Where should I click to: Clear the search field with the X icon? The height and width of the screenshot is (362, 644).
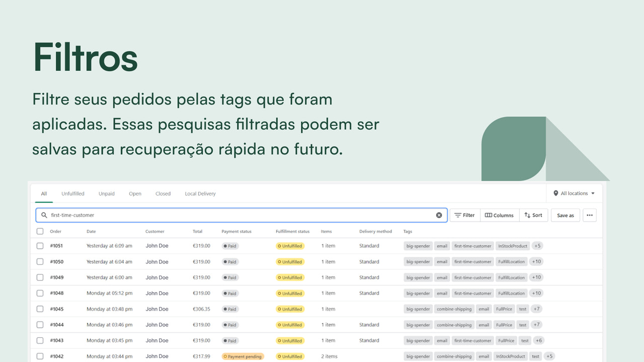point(439,215)
